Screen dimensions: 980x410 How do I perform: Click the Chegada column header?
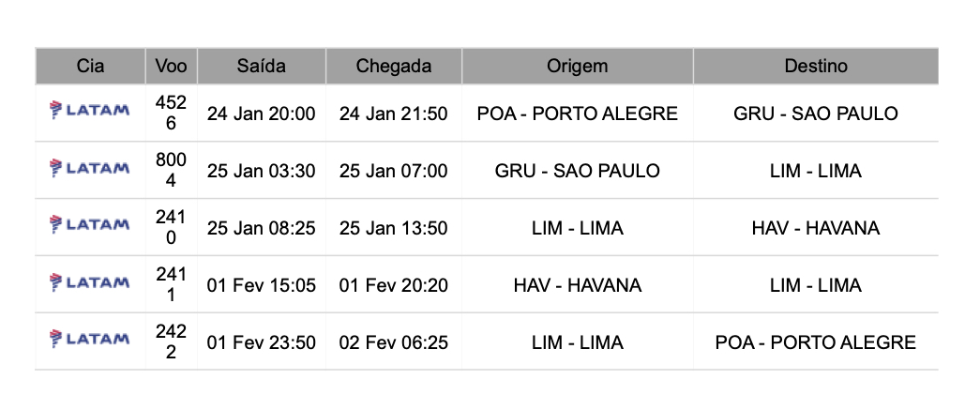(394, 66)
